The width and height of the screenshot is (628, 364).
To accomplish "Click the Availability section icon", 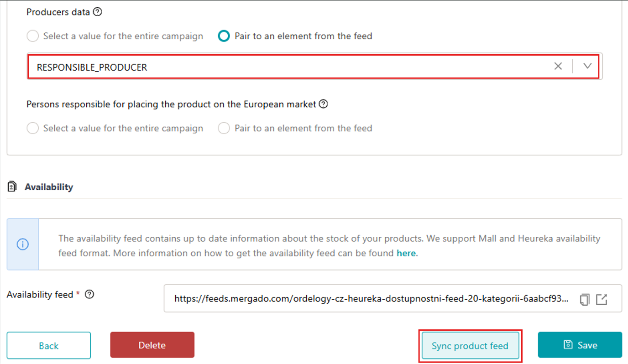I will (x=12, y=187).
